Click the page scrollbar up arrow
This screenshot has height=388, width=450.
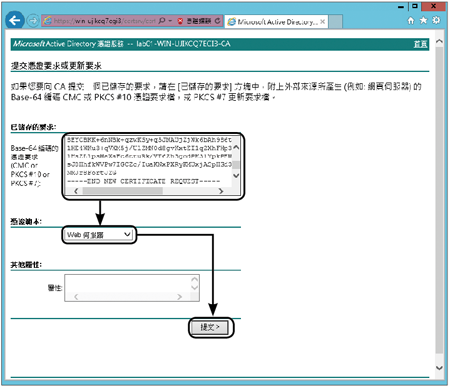point(439,41)
